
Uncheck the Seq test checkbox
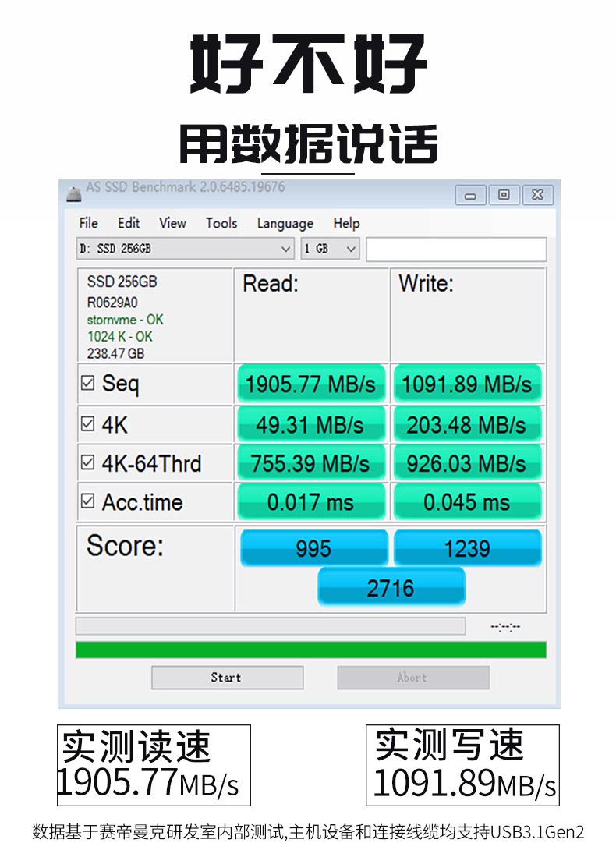87,383
